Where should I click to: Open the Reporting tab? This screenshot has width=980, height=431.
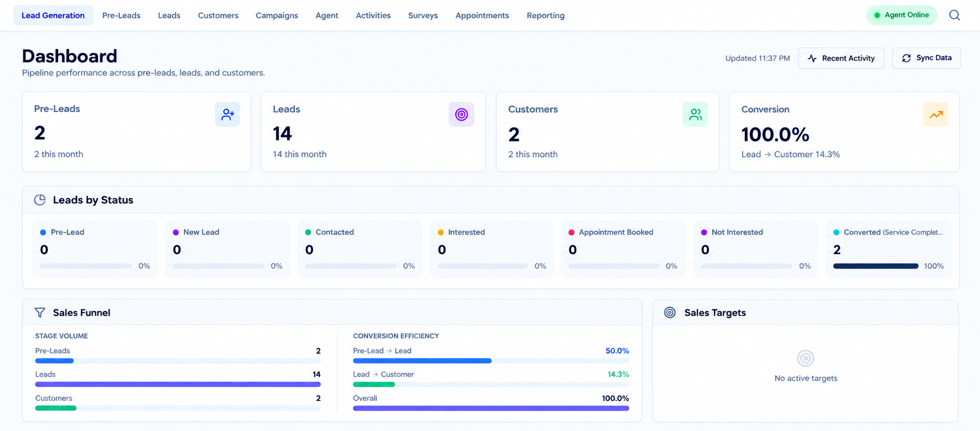pyautogui.click(x=546, y=16)
